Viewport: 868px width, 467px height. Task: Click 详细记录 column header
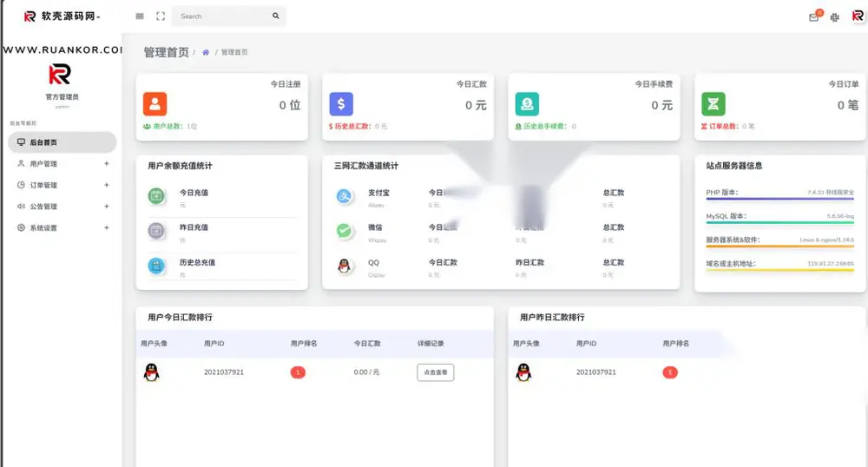tap(431, 344)
